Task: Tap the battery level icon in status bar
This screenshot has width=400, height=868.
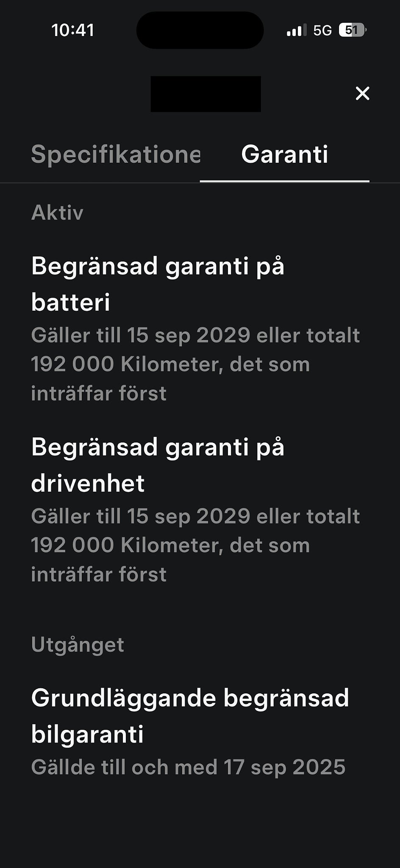Action: click(352, 30)
